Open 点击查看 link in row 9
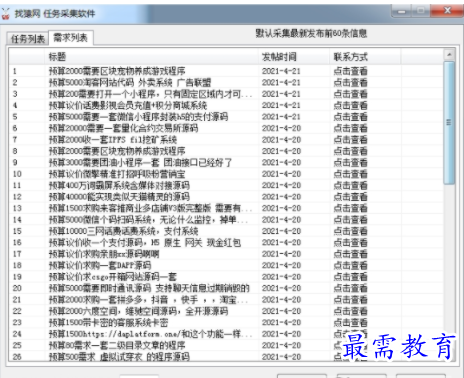 click(350, 162)
